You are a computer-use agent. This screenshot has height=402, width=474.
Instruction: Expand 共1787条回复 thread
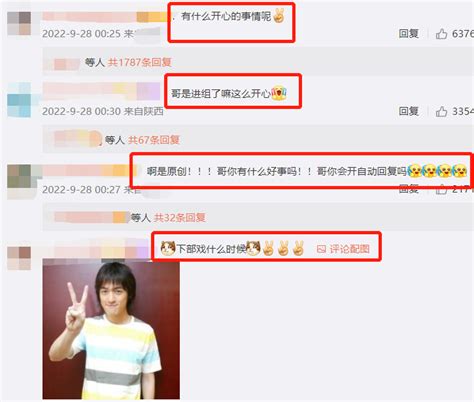[x=140, y=62]
